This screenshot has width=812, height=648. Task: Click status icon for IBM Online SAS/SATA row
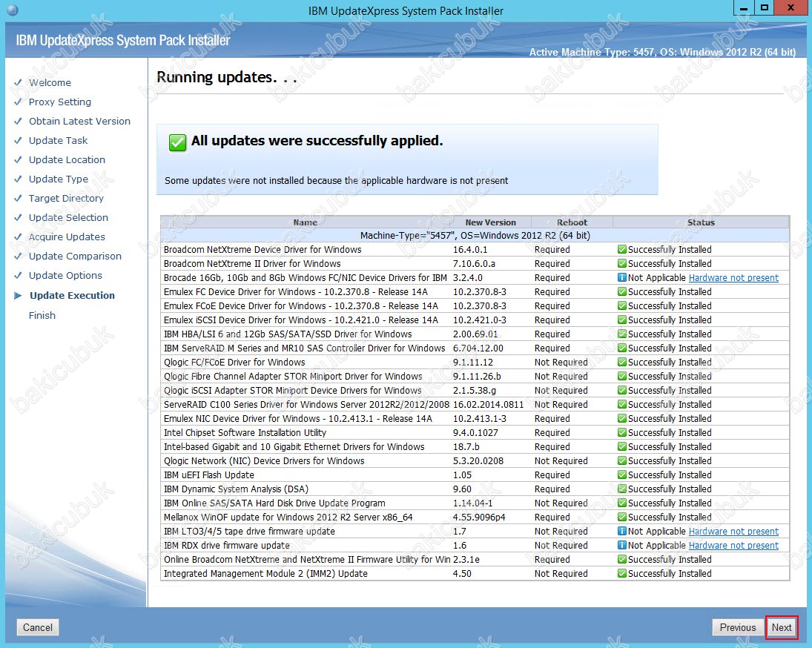(622, 503)
